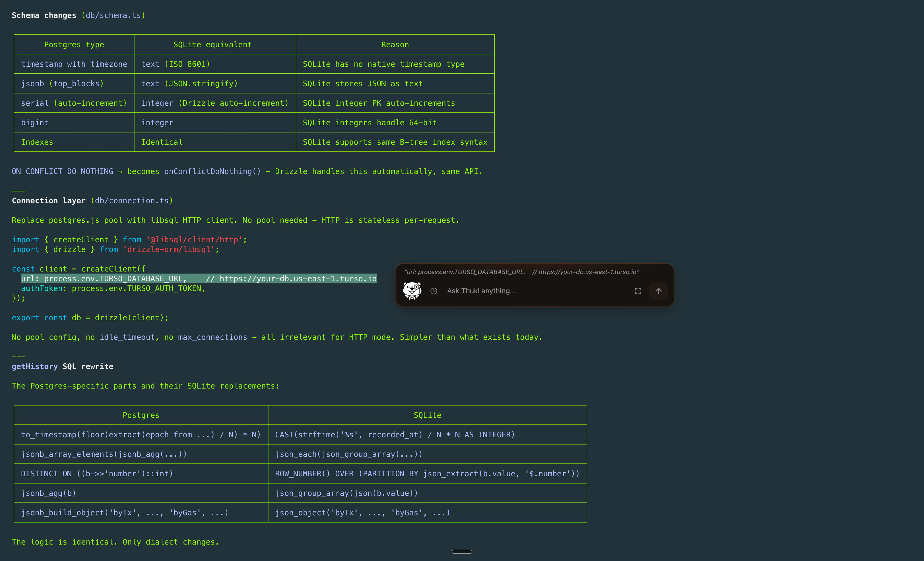This screenshot has height=561, width=924.
Task: Select the highlighted url line in the code
Action: pyautogui.click(x=199, y=278)
